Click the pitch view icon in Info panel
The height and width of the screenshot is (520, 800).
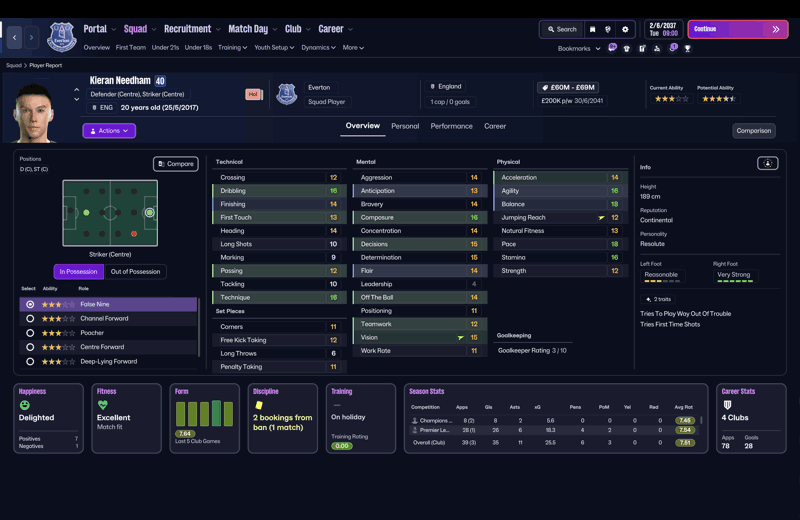(767, 163)
